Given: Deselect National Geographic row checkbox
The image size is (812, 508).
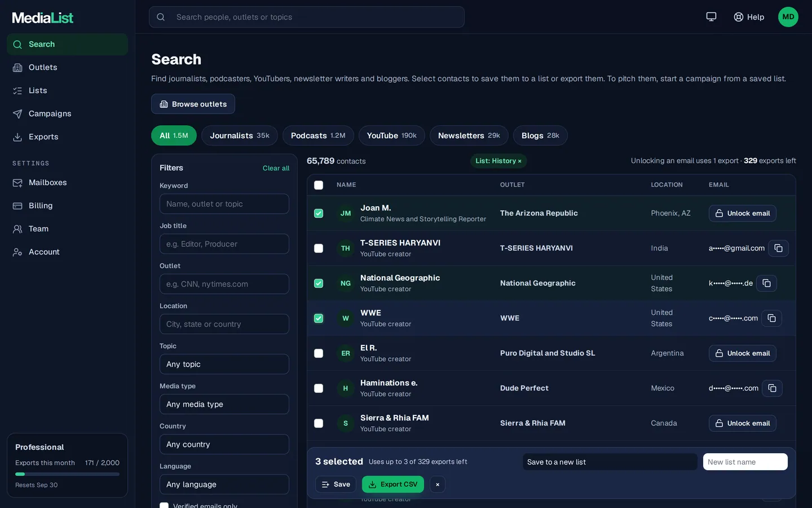Looking at the screenshot, I should tap(319, 283).
